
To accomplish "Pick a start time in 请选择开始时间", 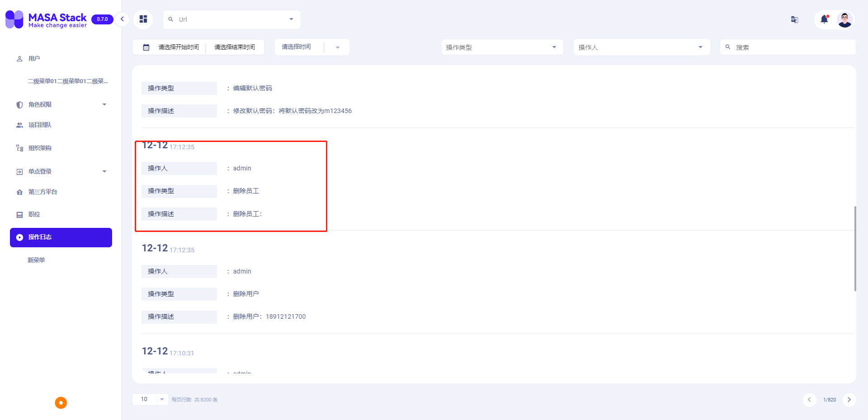I will point(179,47).
